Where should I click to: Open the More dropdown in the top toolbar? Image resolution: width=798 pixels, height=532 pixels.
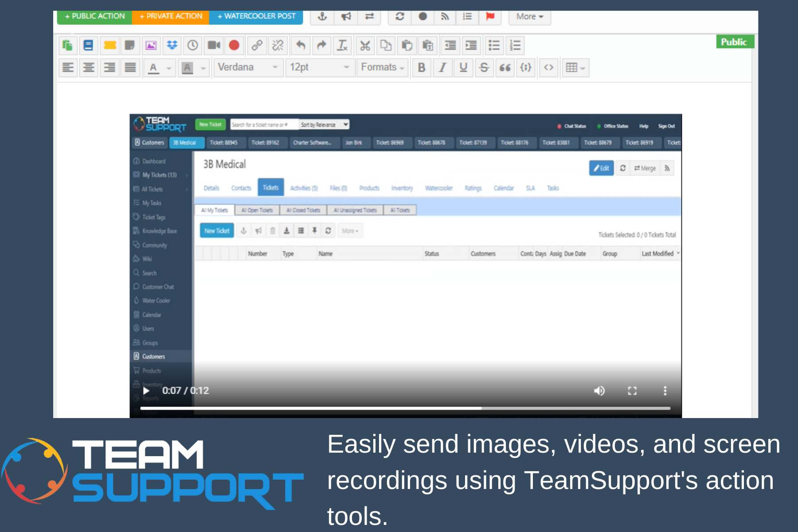(530, 17)
